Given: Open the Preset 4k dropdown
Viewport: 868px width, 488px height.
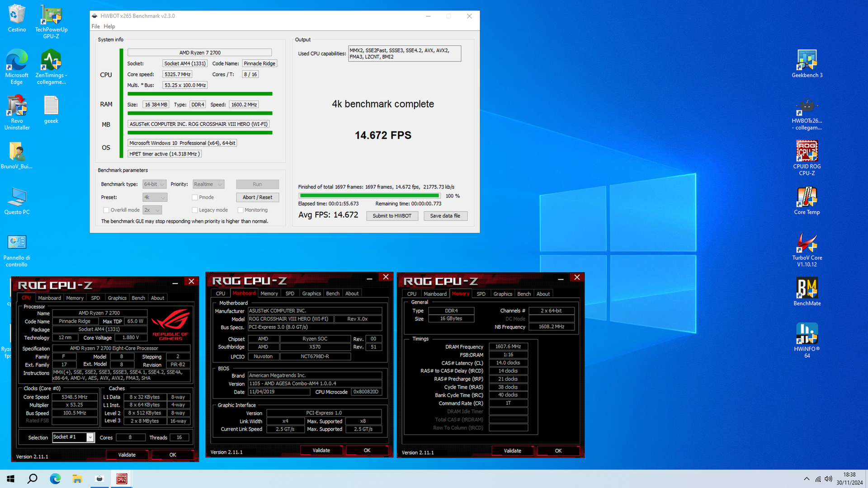Looking at the screenshot, I should pos(155,197).
